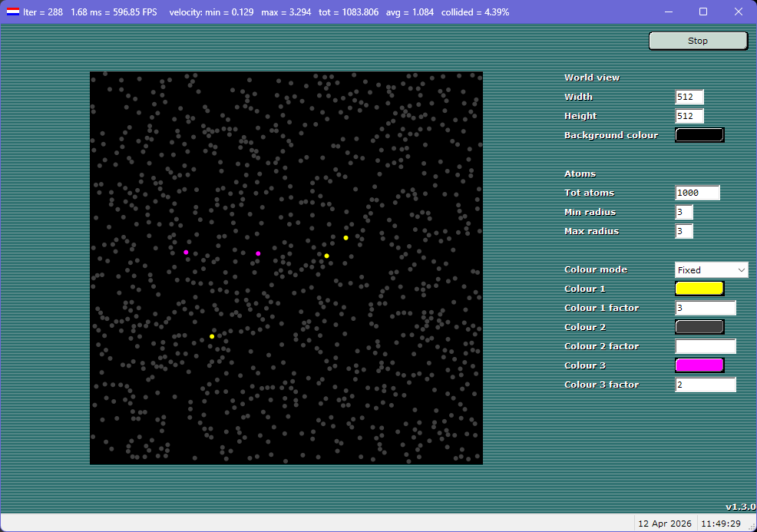
Task: Select the magenta Colour 3 swatch
Action: pyautogui.click(x=699, y=365)
